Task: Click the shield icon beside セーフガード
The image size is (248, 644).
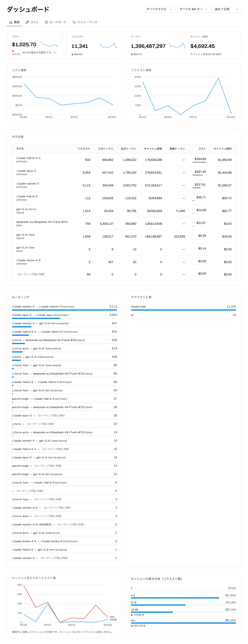Action: tap(46, 22)
